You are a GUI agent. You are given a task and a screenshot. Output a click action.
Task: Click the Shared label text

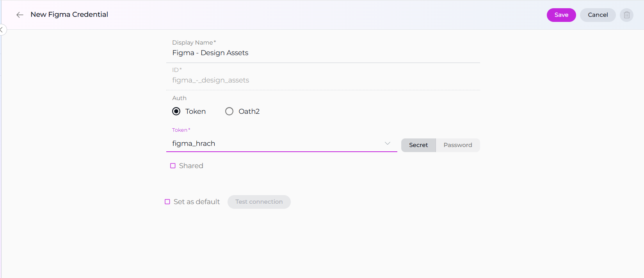click(191, 166)
